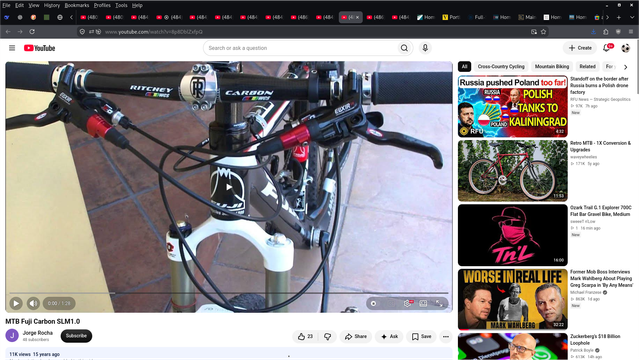Image resolution: width=639 pixels, height=360 pixels.
Task: Open more actions ellipsis under the video
Action: click(x=446, y=336)
